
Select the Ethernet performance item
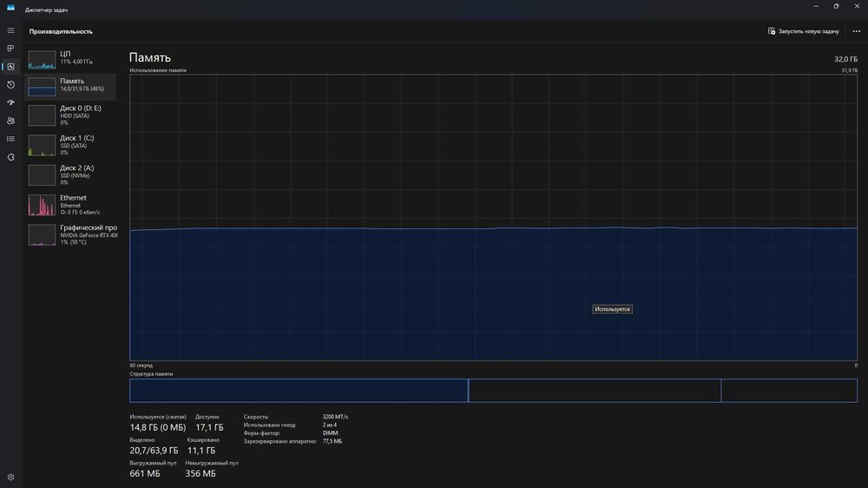[x=71, y=205]
